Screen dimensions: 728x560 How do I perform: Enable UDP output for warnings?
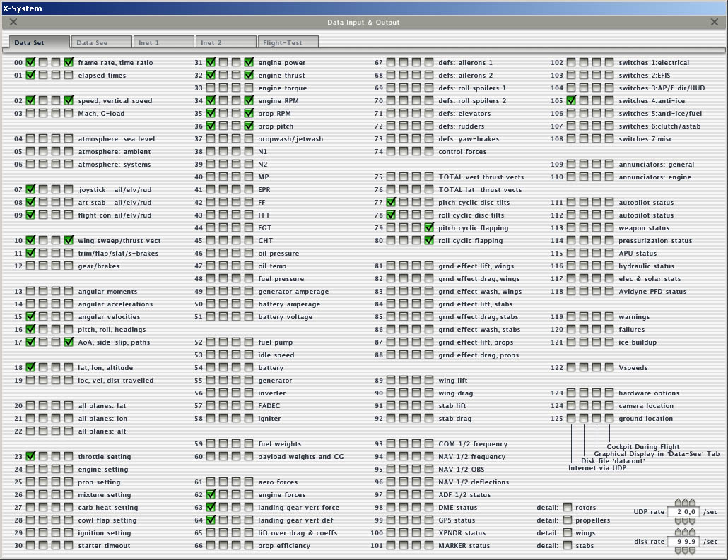pyautogui.click(x=571, y=316)
